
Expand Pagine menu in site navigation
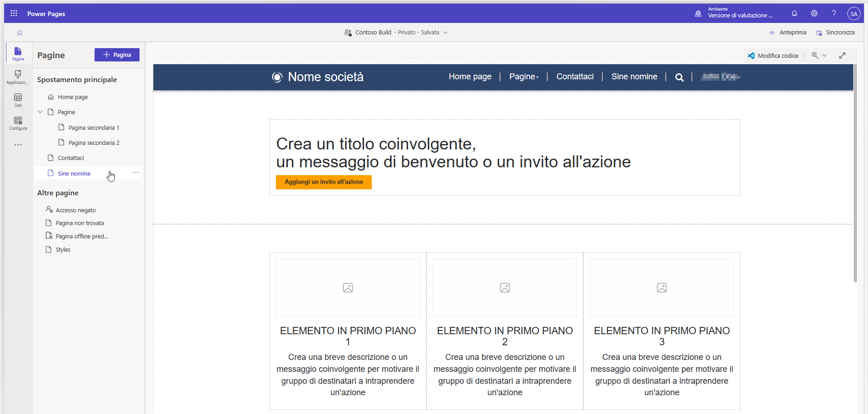524,77
